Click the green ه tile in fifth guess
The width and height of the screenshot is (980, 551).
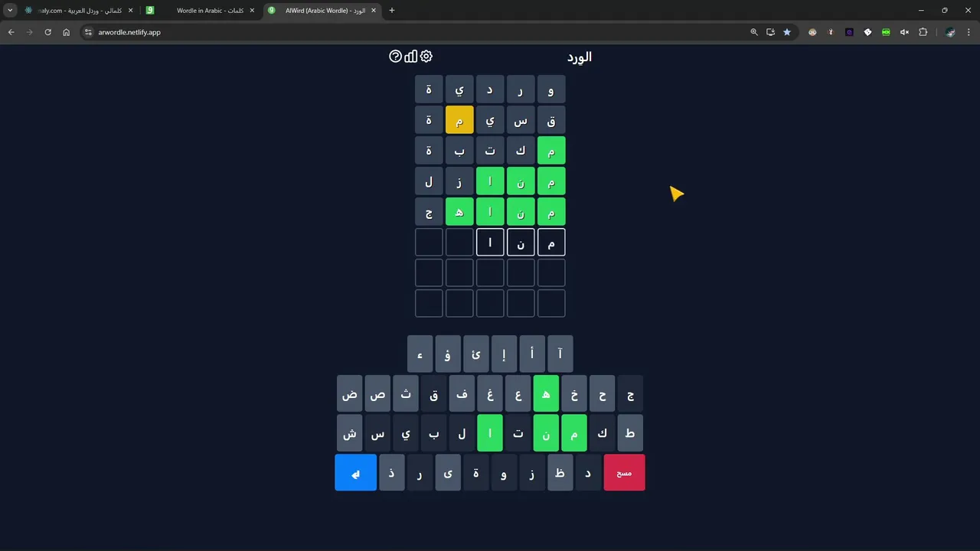[x=459, y=212]
